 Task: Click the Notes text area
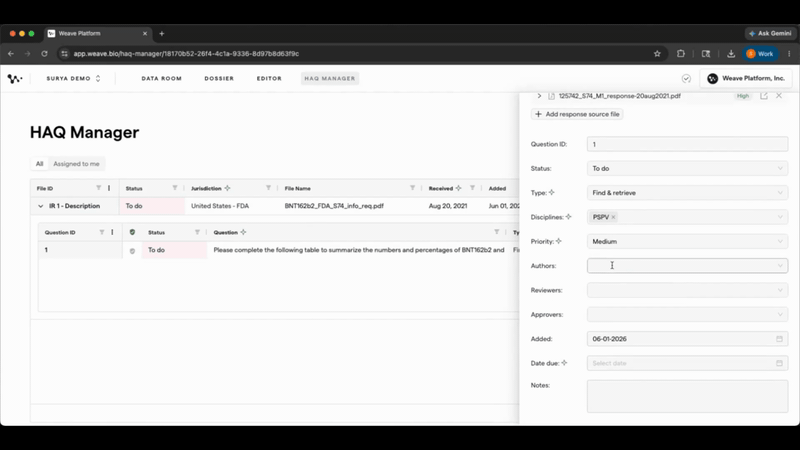pos(687,396)
